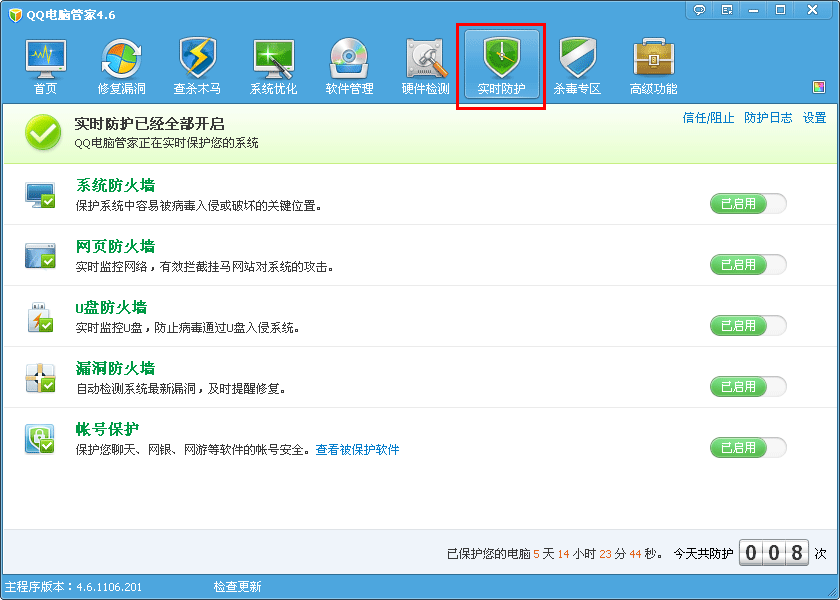Toggle the 漏洞防火墙 已启用 switch
840x600 pixels.
click(748, 387)
